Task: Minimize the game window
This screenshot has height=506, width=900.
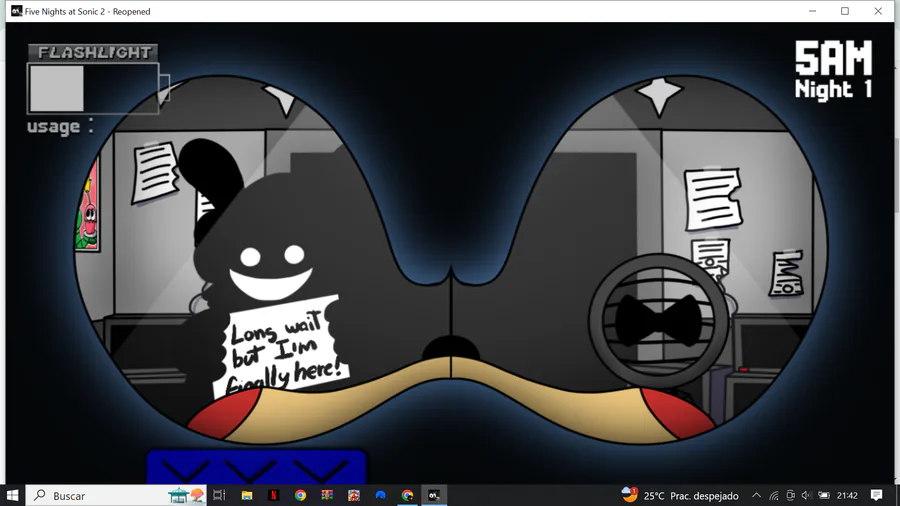Action: coord(812,11)
